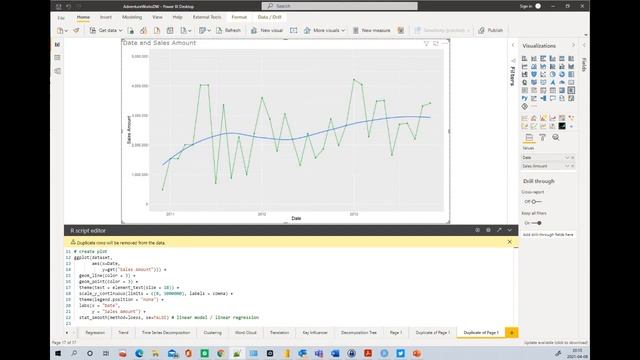The width and height of the screenshot is (640, 360).
Task: Collapse the Visualizations pane arrow
Action: click(x=573, y=45)
